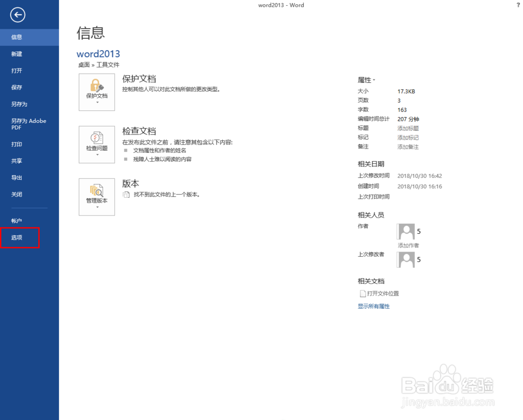Screen dimensions: 523x420
Task: Expand the Properties (属性) dropdown
Action: tap(367, 80)
